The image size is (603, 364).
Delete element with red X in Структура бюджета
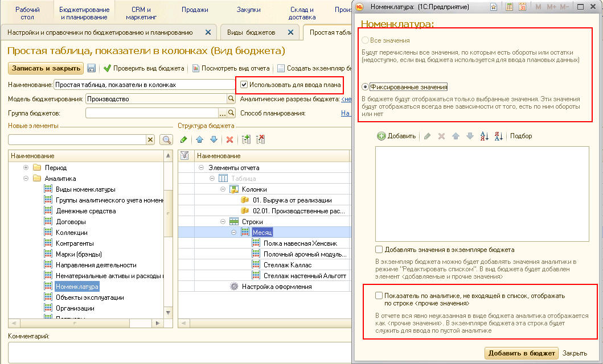[x=229, y=139]
